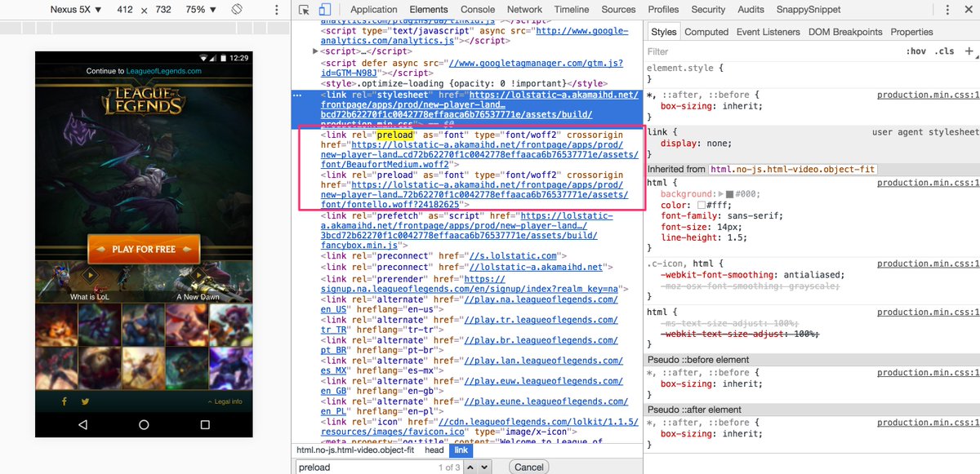Switch to the Computed sidebar tab
Image resolution: width=980 pixels, height=474 pixels.
[706, 32]
